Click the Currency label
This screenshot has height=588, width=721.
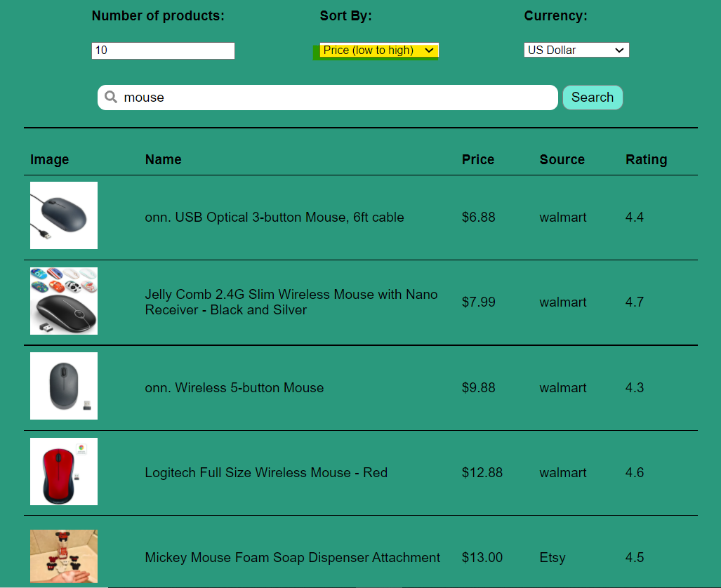tap(555, 15)
